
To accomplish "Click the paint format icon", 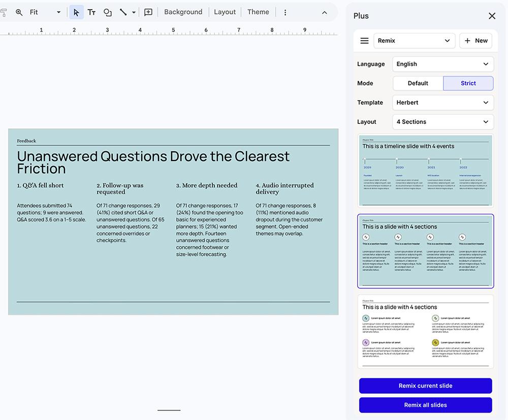I will 3,12.
